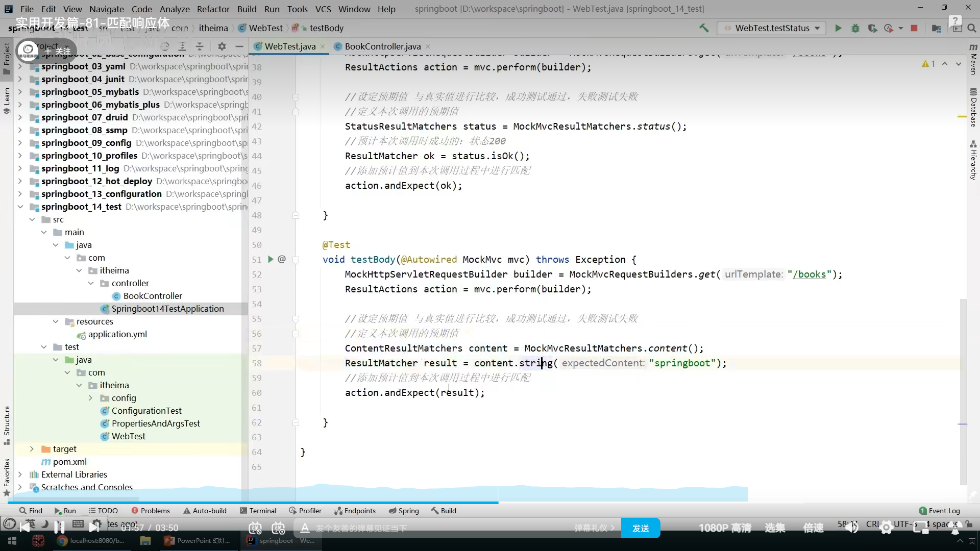Toggle the danmaku display icon in player
Viewport: 980px width, 551px height.
pos(255,528)
